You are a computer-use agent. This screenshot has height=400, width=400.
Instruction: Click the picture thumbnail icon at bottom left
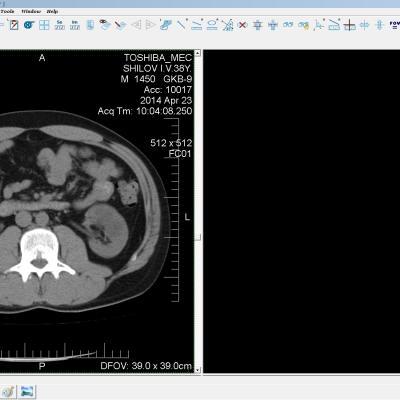27,391
